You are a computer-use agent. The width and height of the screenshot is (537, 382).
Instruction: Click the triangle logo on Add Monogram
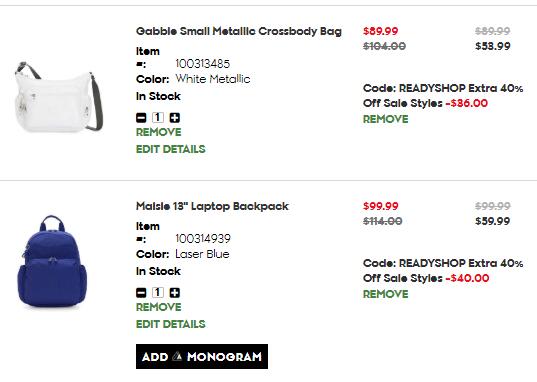click(177, 356)
